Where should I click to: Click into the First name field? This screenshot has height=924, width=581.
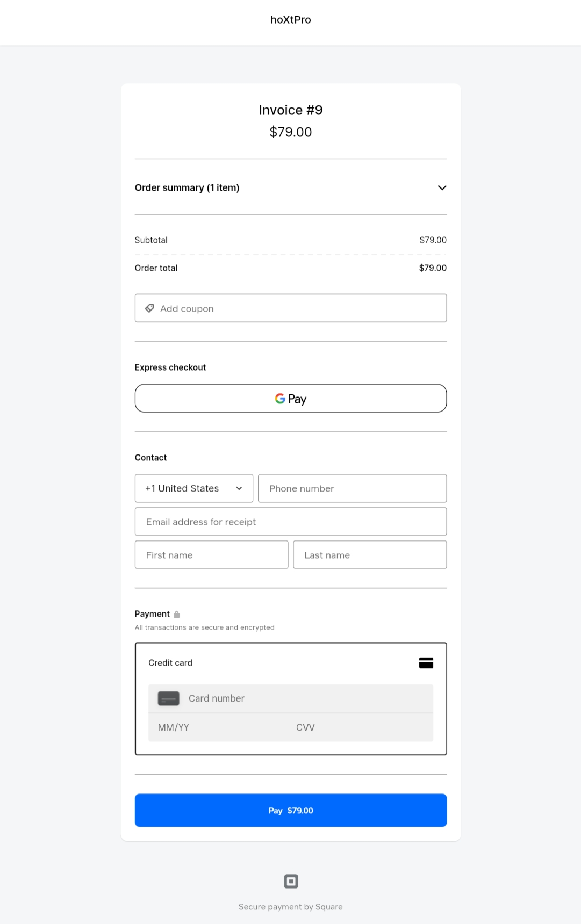pyautogui.click(x=211, y=555)
